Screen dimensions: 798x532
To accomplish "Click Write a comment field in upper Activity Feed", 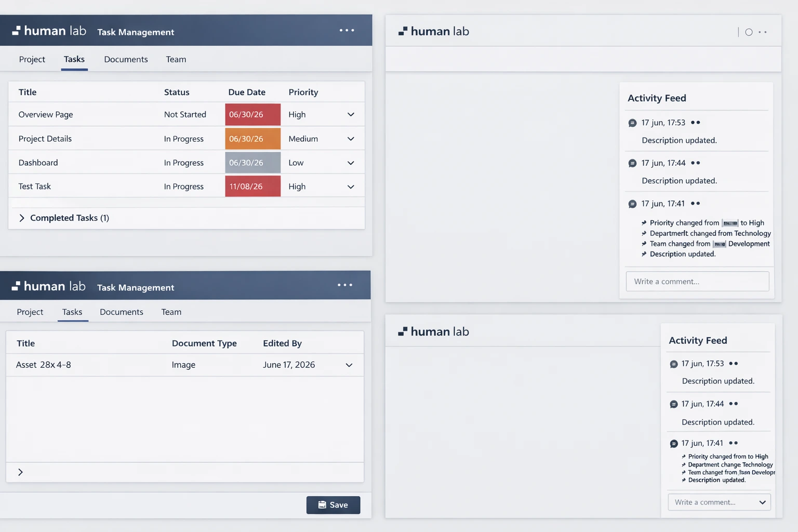I will [697, 282].
